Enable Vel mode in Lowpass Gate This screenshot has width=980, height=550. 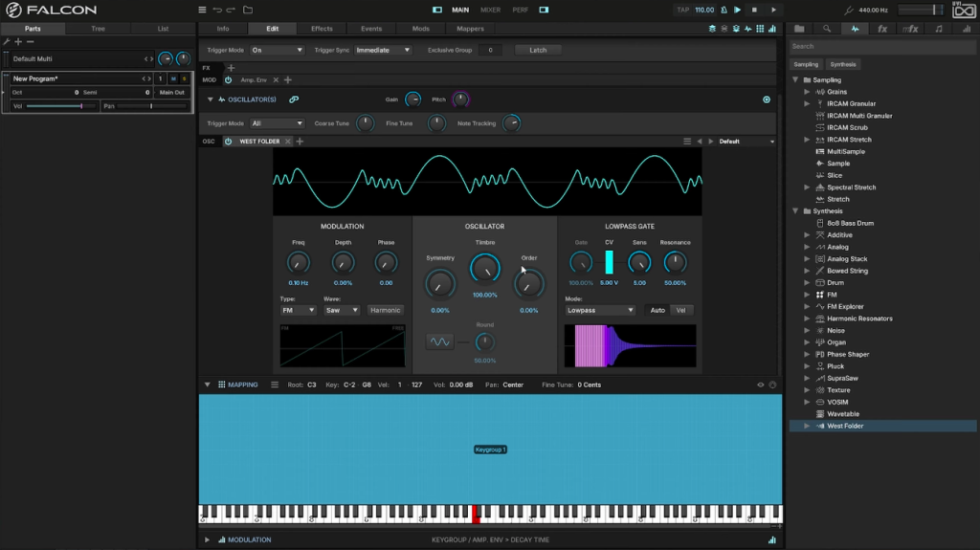[x=680, y=310]
